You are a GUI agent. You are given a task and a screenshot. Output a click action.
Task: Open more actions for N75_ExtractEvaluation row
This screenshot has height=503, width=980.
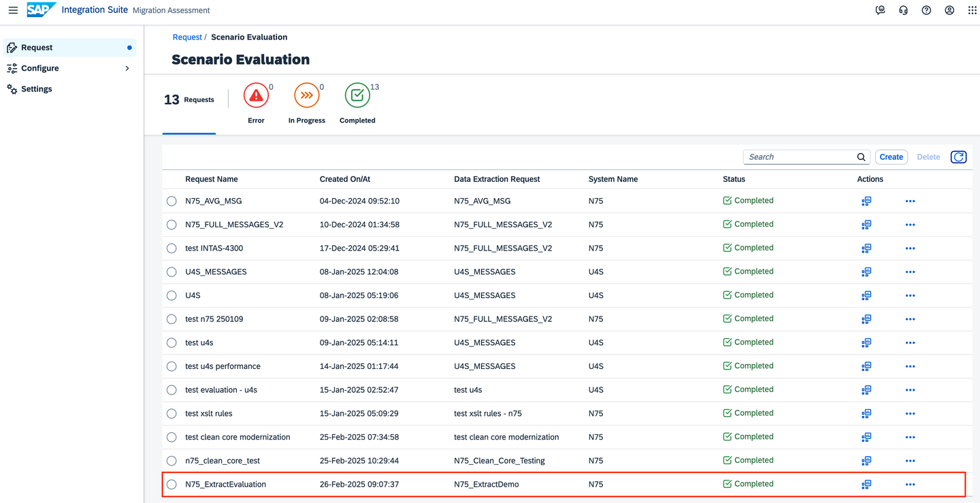click(x=910, y=485)
